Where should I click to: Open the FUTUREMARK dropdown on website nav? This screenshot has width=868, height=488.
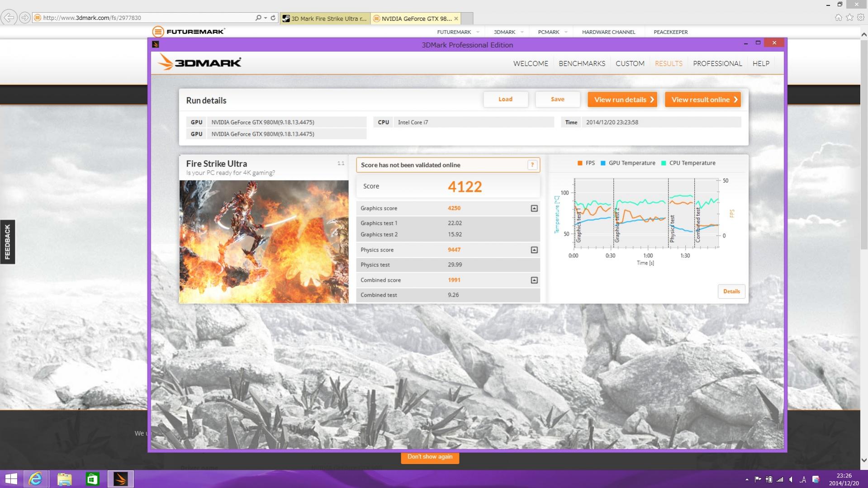(x=458, y=32)
